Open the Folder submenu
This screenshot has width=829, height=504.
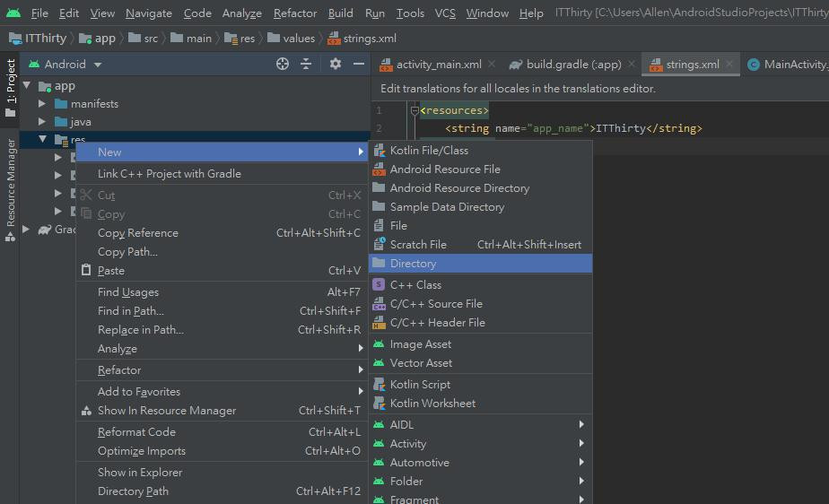click(480, 482)
